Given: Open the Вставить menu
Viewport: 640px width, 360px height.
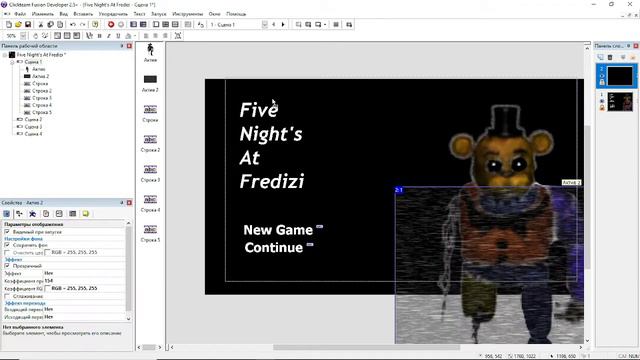Looking at the screenshot, I should point(83,14).
